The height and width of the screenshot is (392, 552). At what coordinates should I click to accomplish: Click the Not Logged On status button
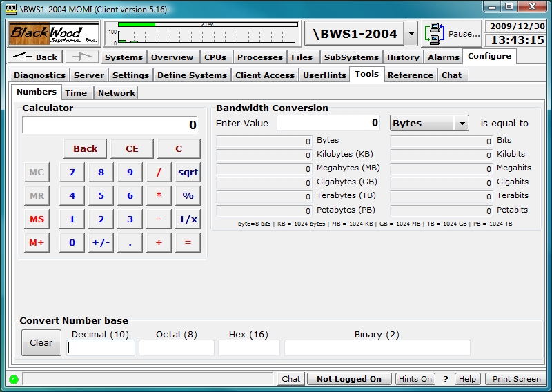[x=349, y=379]
